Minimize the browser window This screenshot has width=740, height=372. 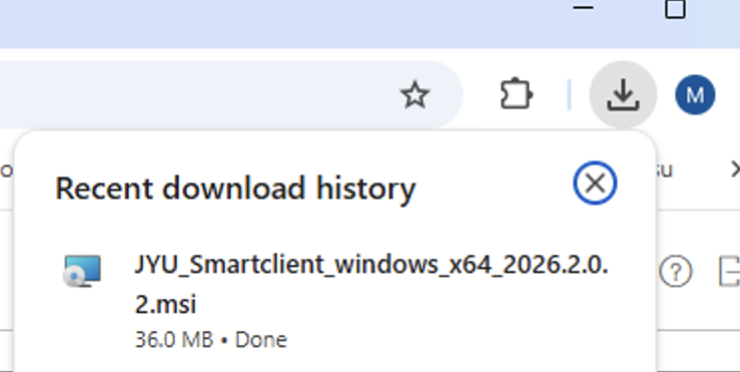(x=583, y=8)
